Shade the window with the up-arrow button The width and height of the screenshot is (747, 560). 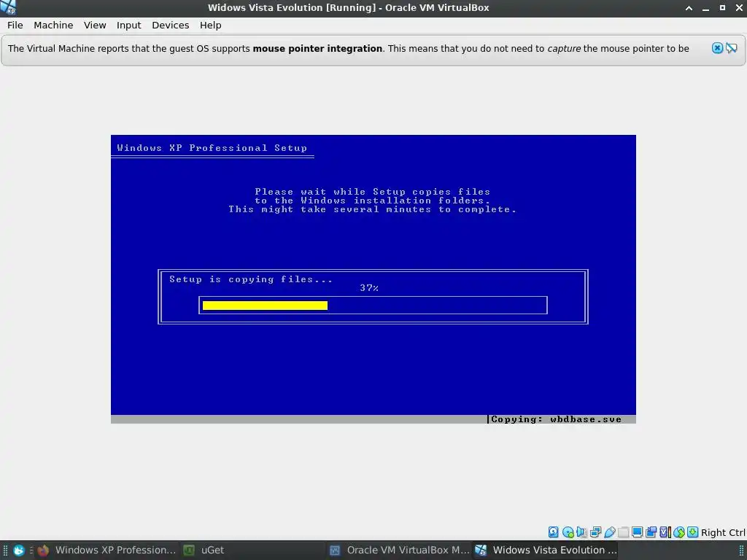pos(689,7)
